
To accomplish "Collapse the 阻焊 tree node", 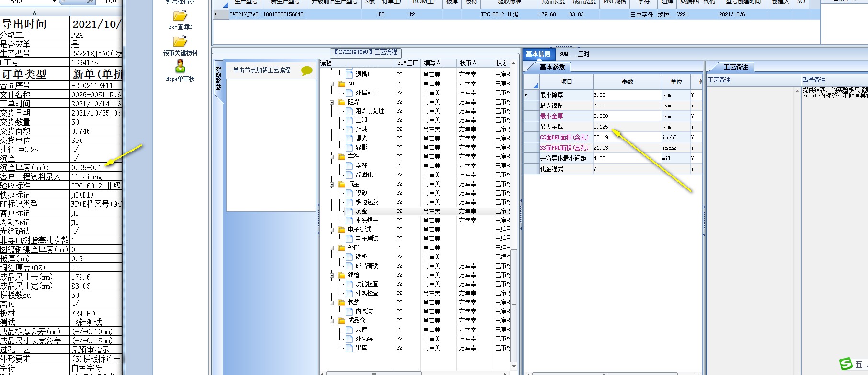I will click(x=332, y=102).
